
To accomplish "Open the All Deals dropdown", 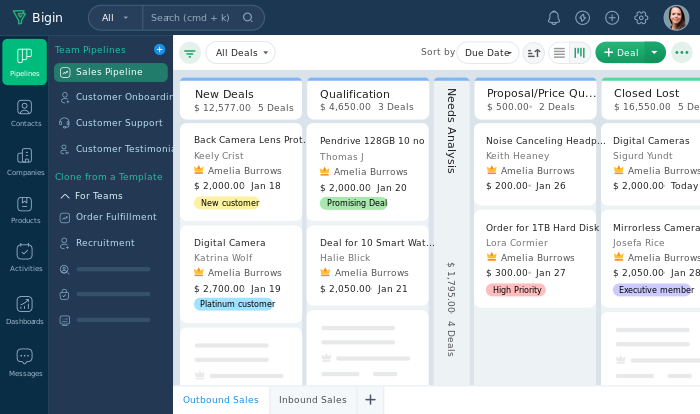I will [240, 53].
